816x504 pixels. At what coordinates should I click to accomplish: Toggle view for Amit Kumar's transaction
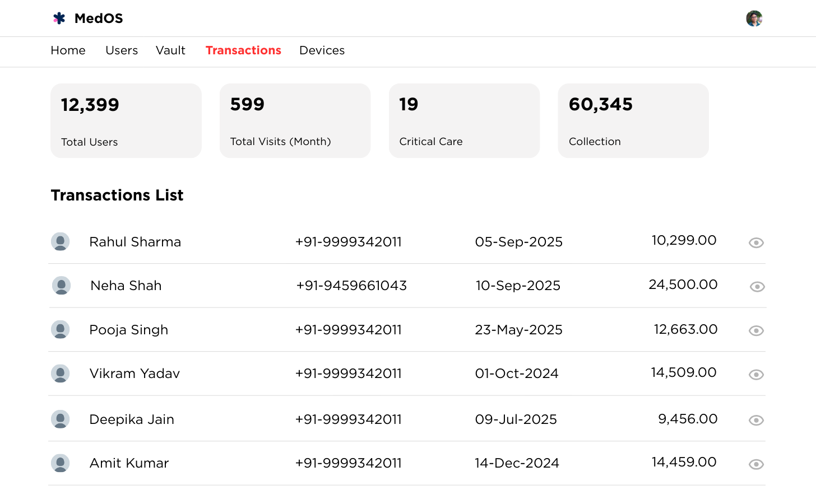coord(756,464)
